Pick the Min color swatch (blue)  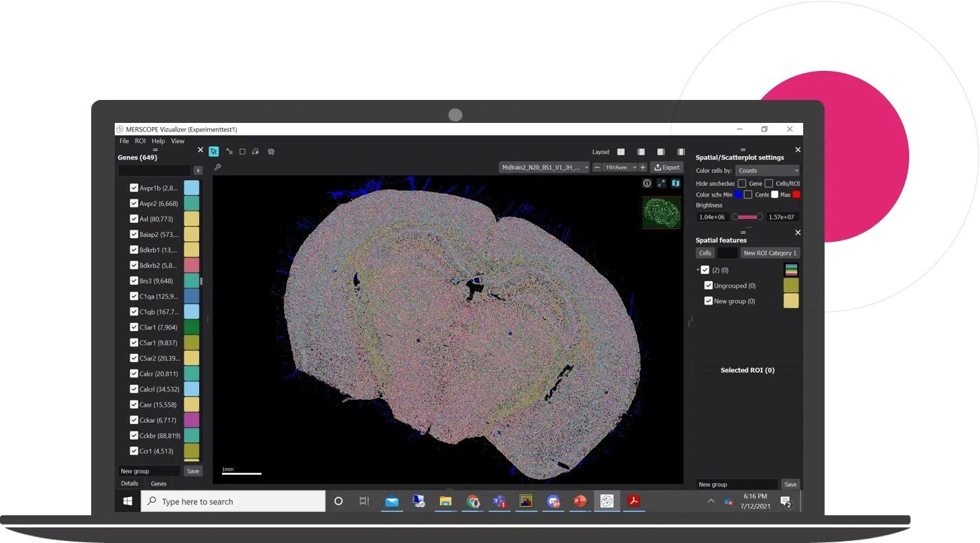click(738, 195)
